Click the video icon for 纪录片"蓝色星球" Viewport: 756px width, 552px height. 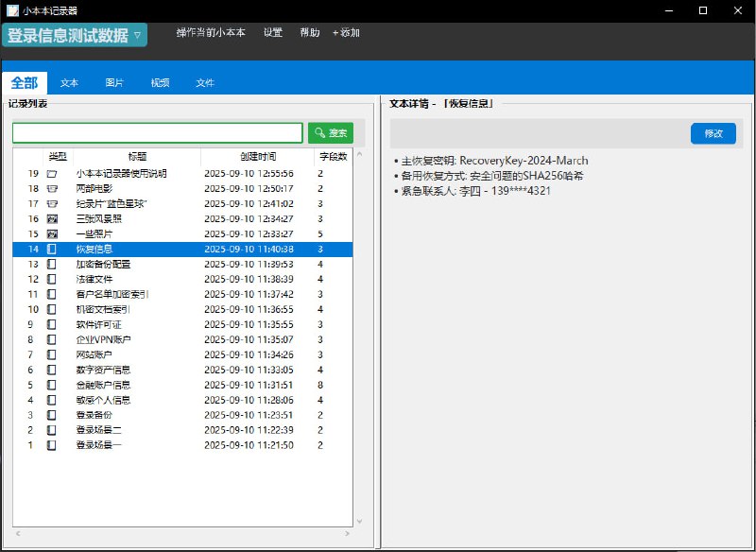52,204
